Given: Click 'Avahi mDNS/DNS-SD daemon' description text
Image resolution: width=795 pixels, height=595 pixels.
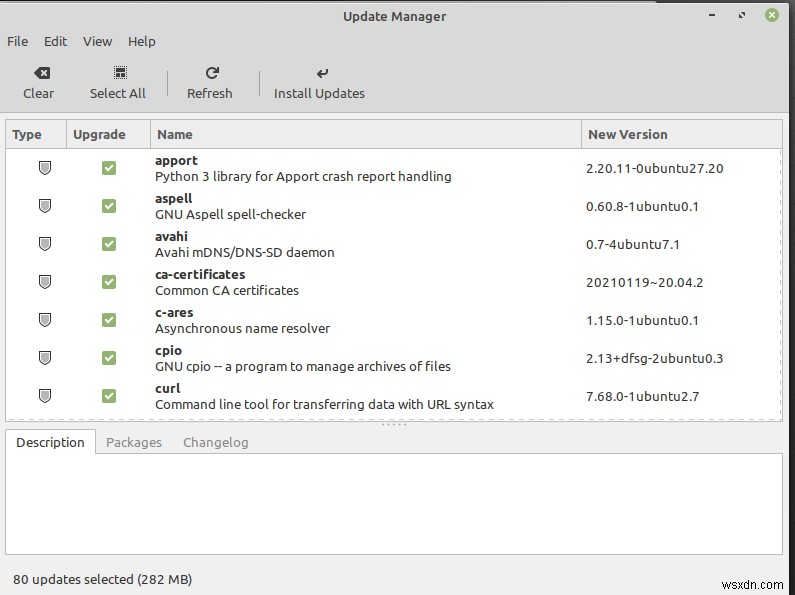Looking at the screenshot, I should 244,252.
